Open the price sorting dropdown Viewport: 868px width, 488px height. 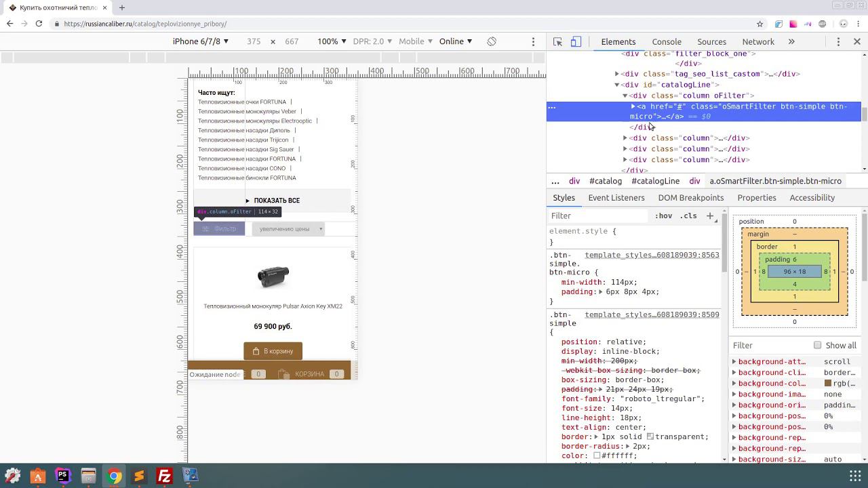(x=288, y=229)
